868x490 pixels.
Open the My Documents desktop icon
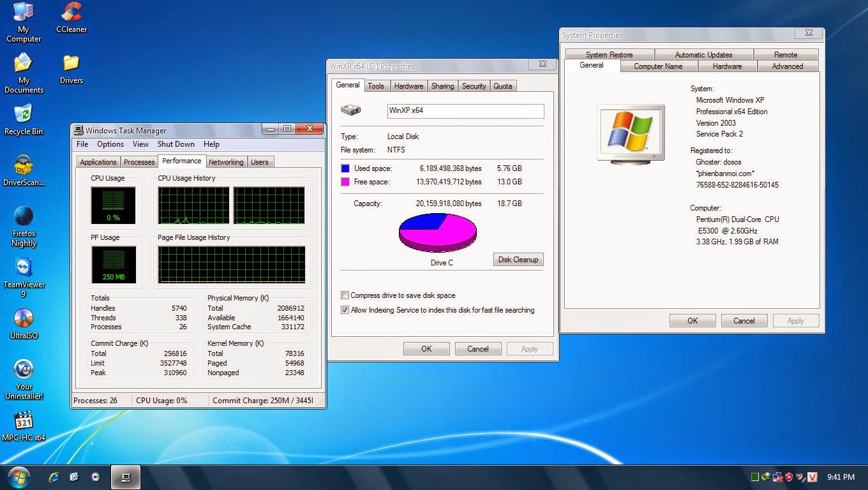(24, 73)
